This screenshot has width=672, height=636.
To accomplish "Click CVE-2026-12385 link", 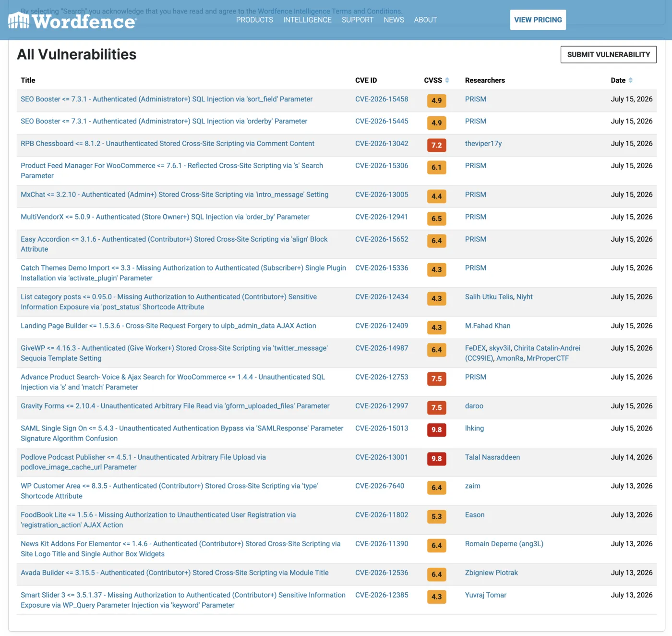I will [382, 595].
